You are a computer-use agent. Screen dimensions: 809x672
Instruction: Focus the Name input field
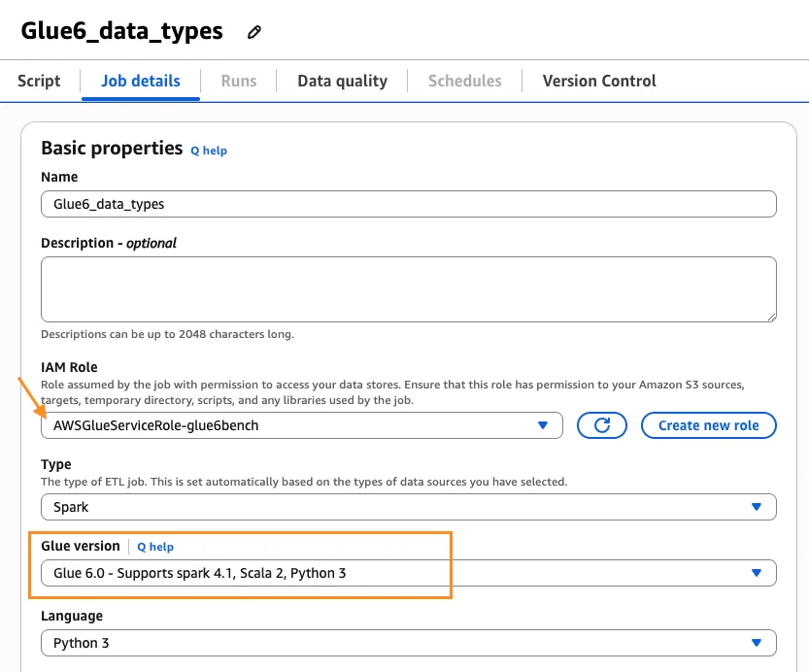pos(409,204)
